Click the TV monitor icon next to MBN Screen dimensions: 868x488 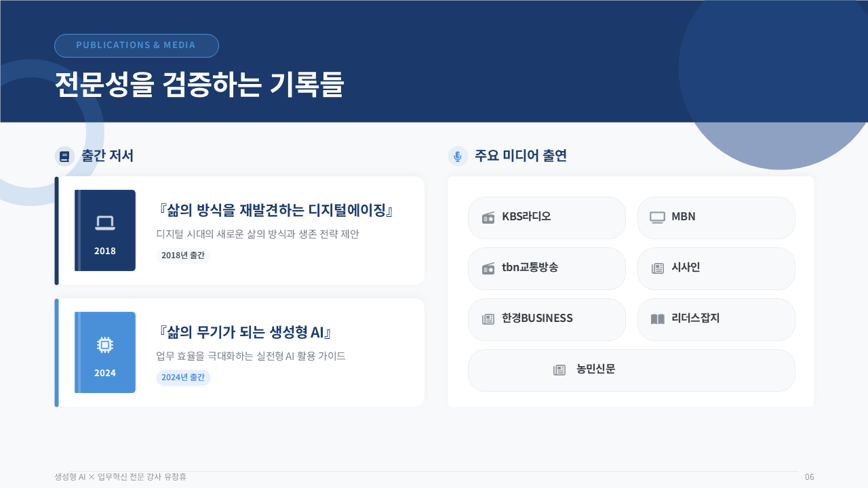coord(657,218)
